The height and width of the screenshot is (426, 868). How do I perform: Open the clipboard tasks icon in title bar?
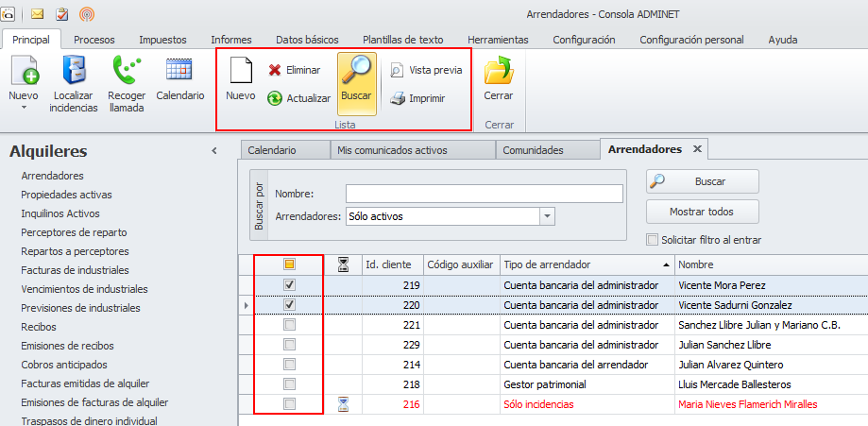tap(61, 14)
